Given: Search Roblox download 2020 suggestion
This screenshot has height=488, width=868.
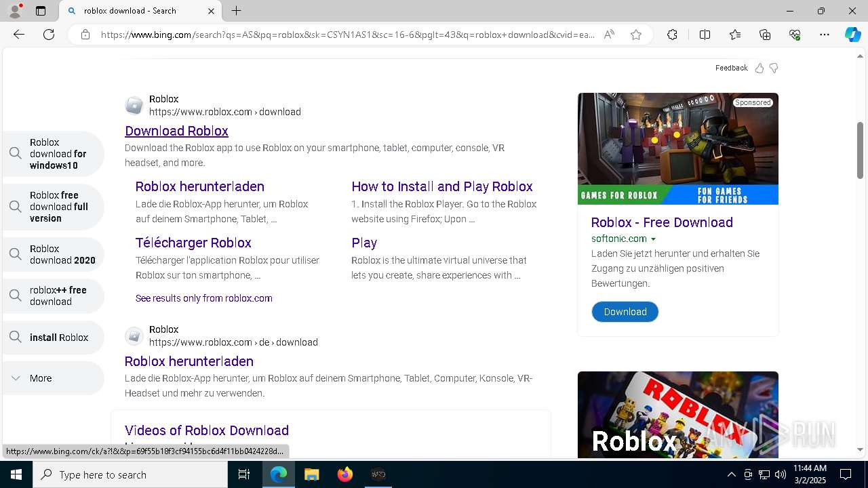Looking at the screenshot, I should [x=53, y=254].
